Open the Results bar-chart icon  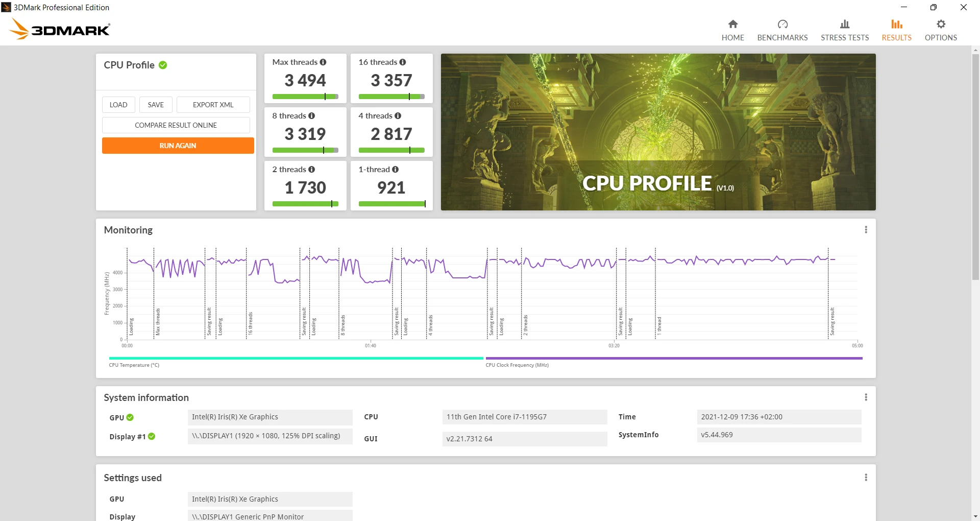(897, 24)
